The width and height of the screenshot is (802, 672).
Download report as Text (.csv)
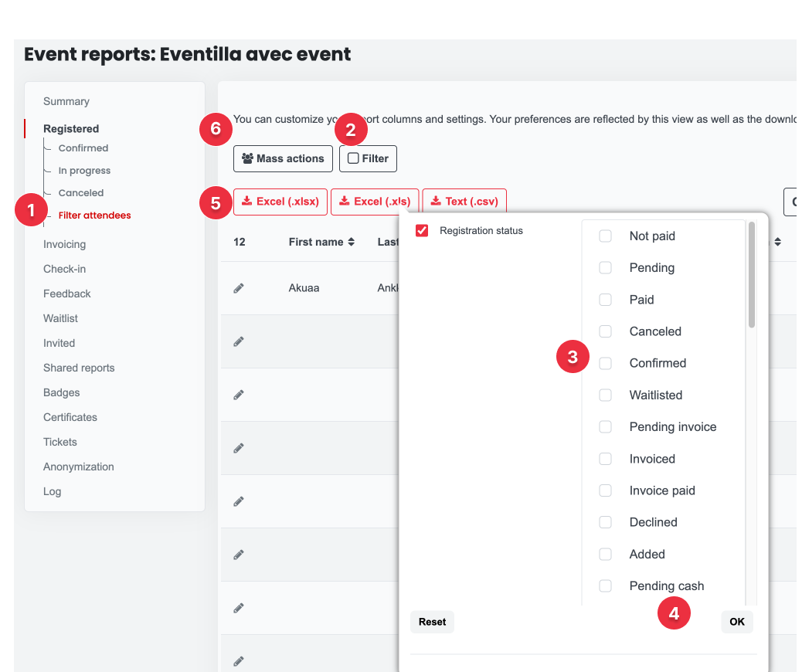(x=464, y=202)
